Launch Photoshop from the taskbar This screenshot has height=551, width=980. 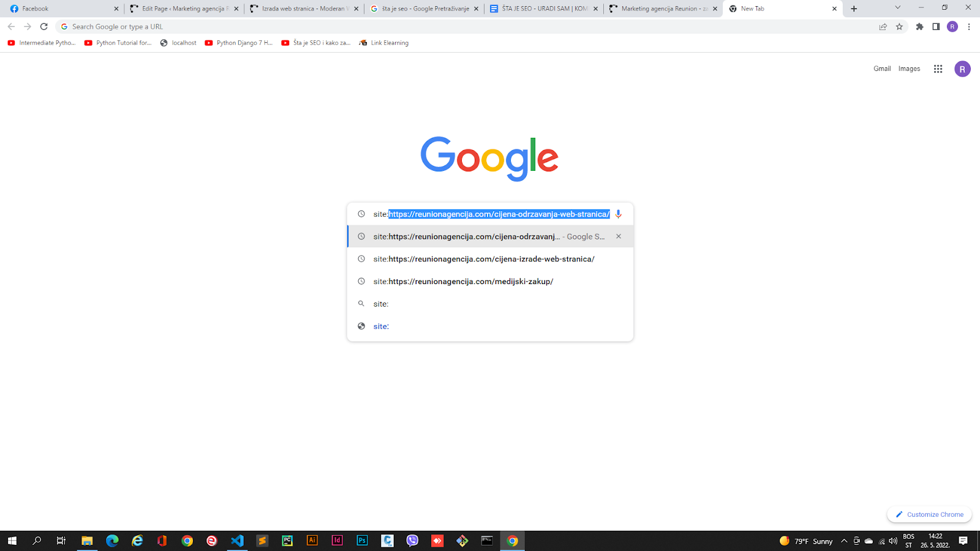click(x=362, y=541)
